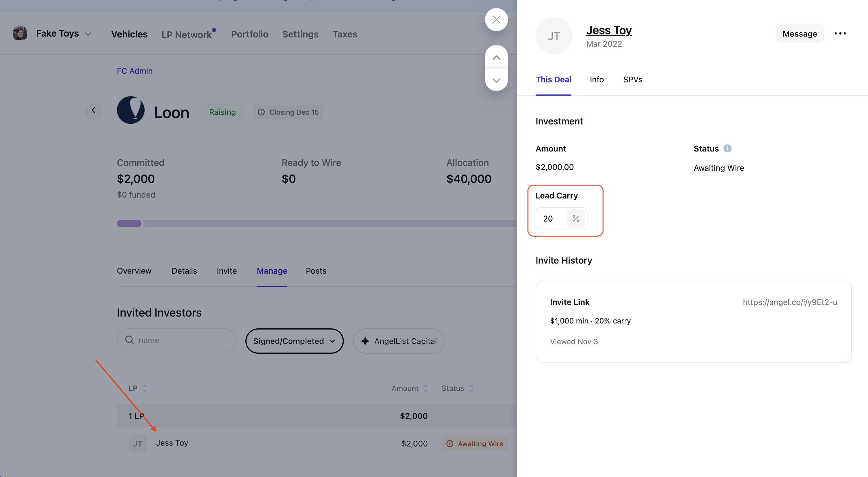Click the 'Viewed Nov 3' text
The height and width of the screenshot is (477, 868).
[x=573, y=342]
